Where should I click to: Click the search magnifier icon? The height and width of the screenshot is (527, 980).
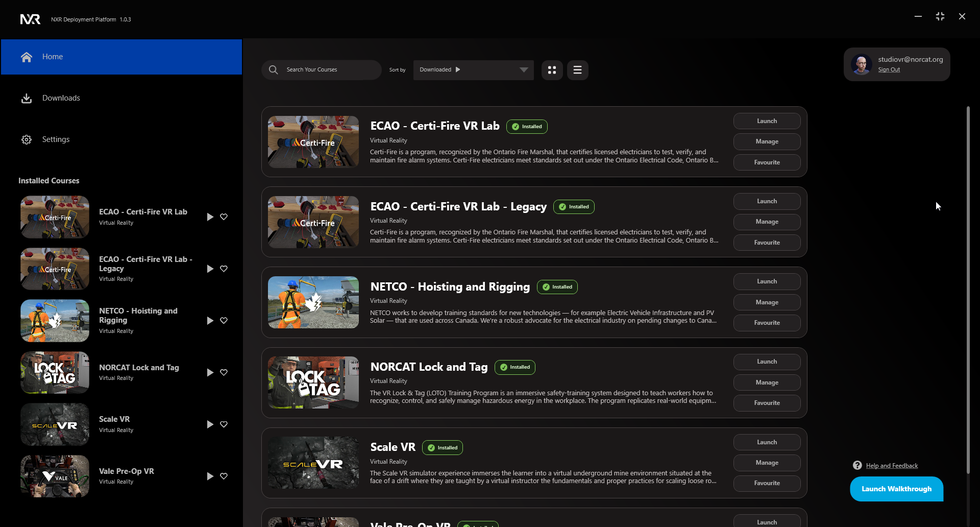tap(274, 70)
